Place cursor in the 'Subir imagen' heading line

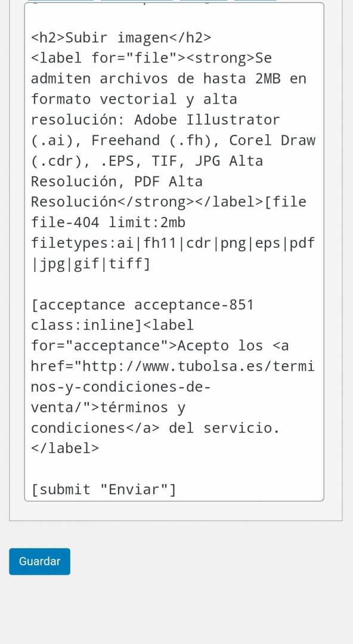click(x=121, y=38)
